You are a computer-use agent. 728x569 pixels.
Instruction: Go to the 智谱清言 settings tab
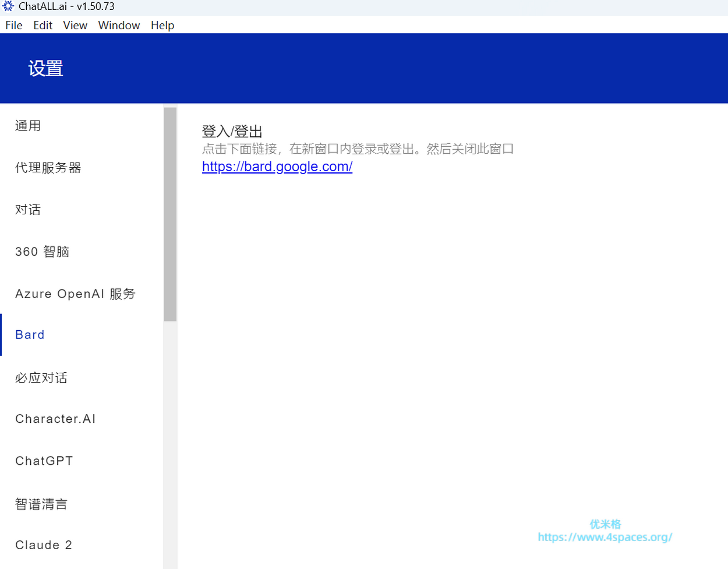coord(41,504)
